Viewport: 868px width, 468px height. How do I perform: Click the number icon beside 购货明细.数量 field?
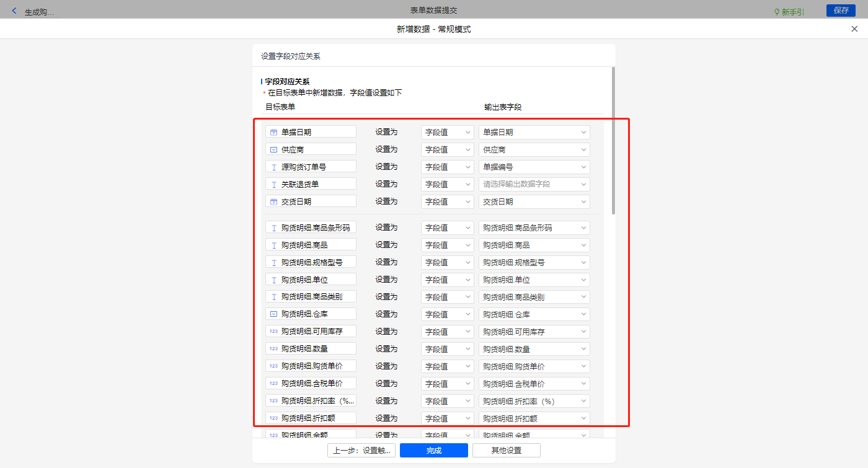273,349
